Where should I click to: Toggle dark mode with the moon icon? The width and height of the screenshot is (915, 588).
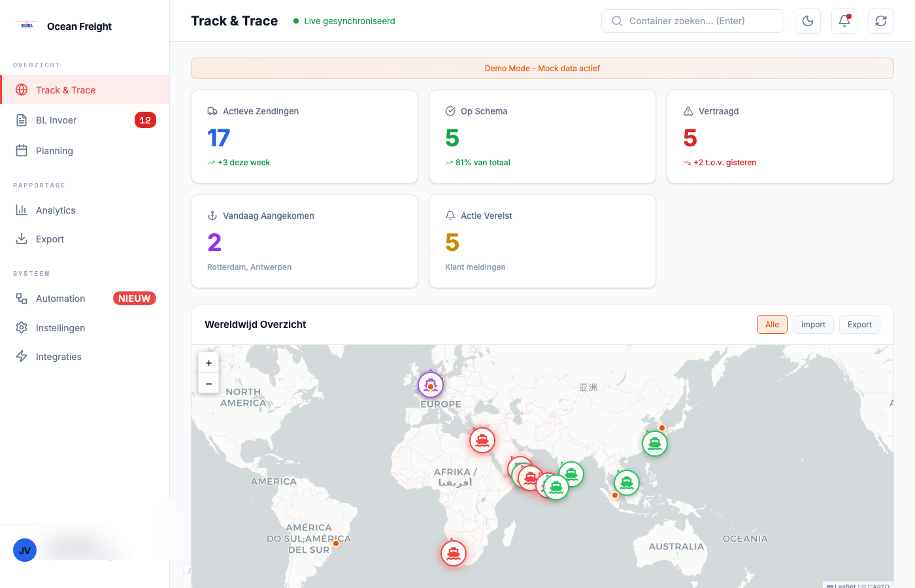pyautogui.click(x=808, y=21)
